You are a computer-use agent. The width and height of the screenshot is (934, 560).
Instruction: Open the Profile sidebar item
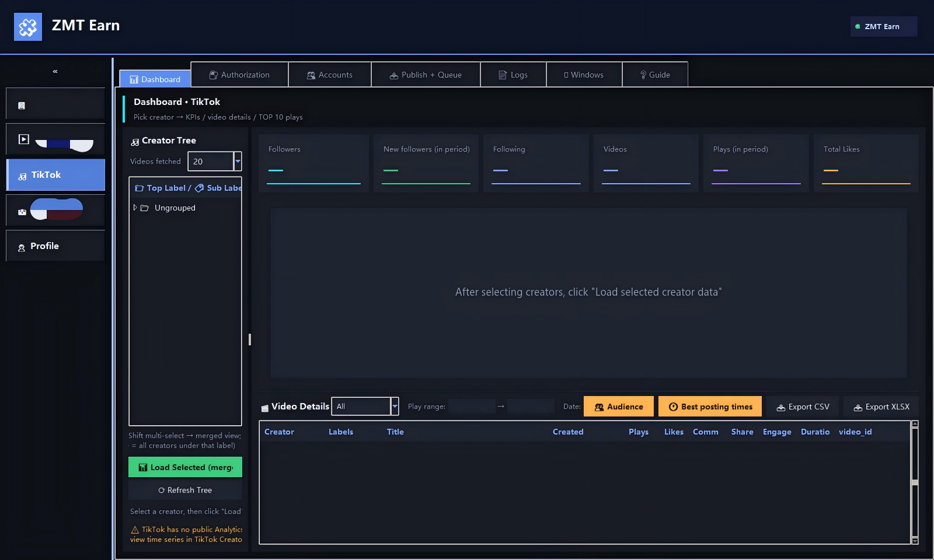(x=55, y=246)
